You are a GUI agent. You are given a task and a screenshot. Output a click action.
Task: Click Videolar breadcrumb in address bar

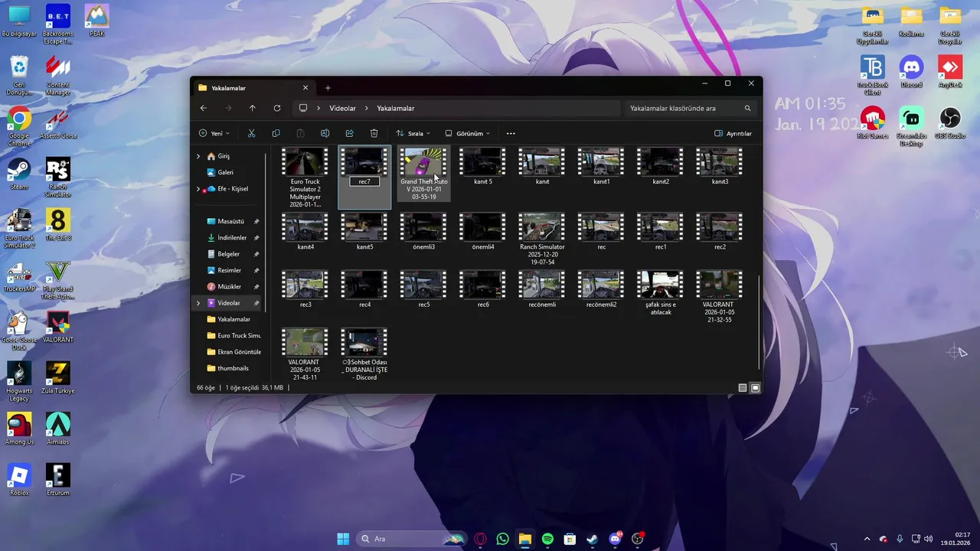click(342, 108)
